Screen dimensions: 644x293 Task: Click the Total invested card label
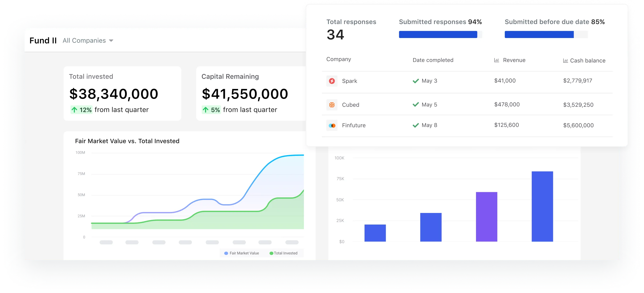coord(91,76)
